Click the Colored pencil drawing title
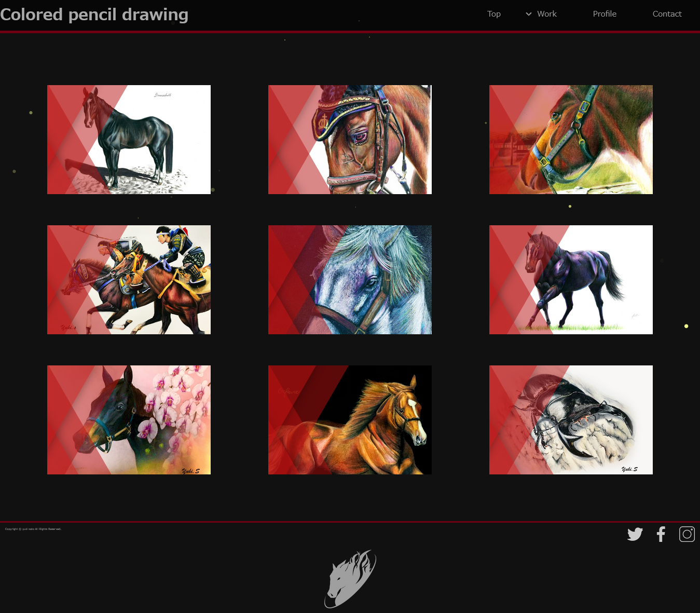 point(94,15)
